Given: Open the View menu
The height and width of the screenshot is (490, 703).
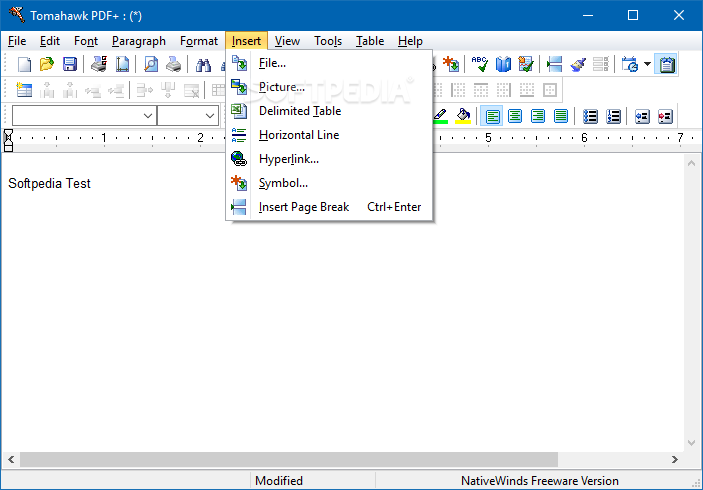Looking at the screenshot, I should 287,41.
